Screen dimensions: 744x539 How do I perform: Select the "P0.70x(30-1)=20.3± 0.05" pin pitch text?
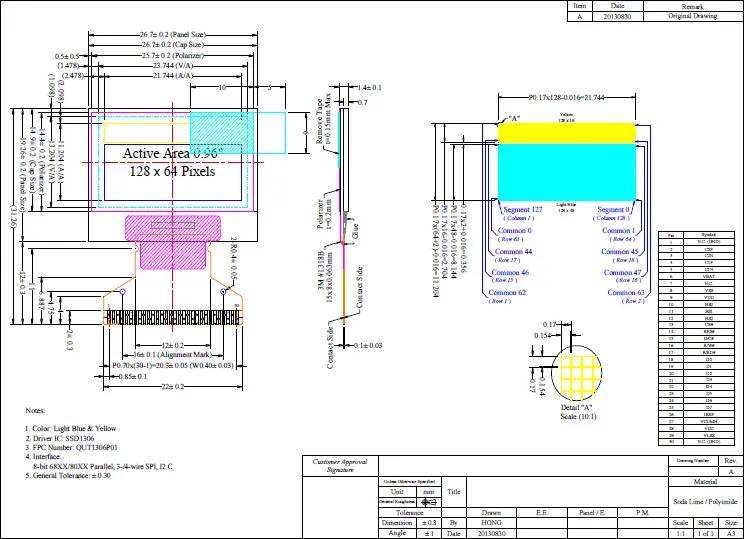pyautogui.click(x=152, y=366)
